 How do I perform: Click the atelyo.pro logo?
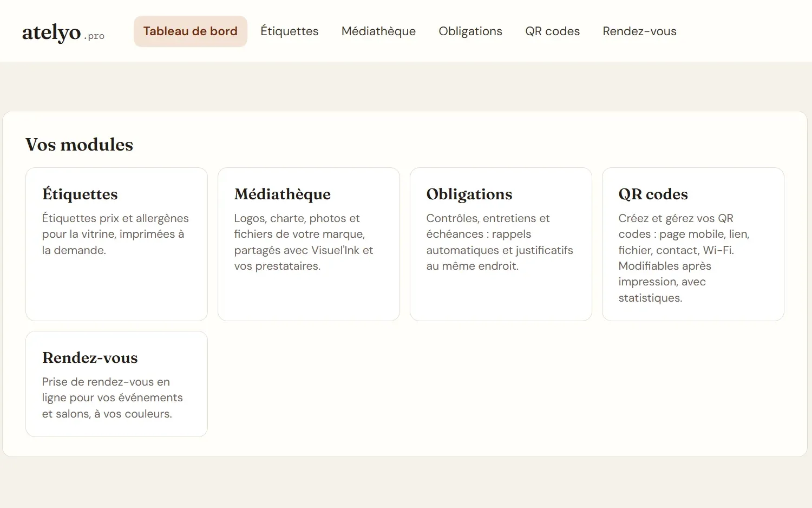(63, 32)
